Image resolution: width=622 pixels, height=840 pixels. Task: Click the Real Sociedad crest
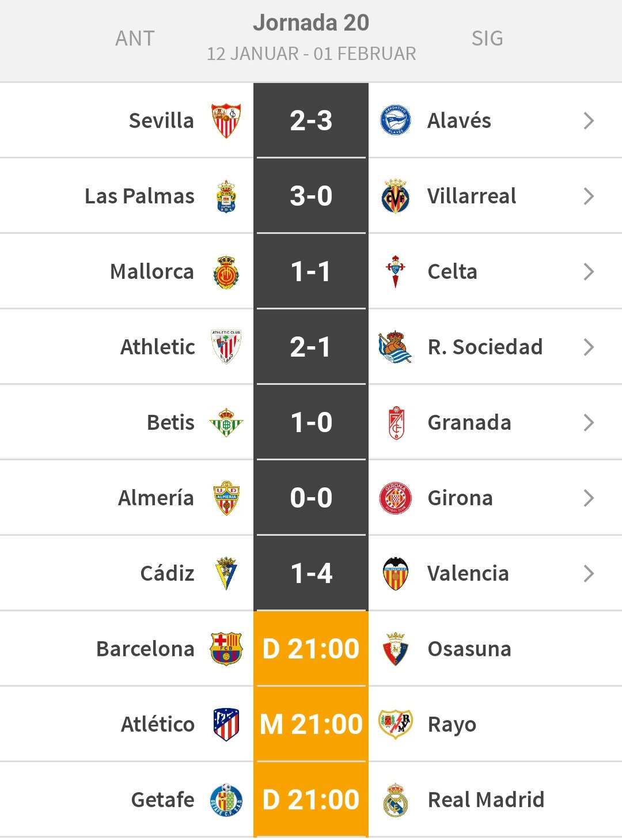point(395,347)
